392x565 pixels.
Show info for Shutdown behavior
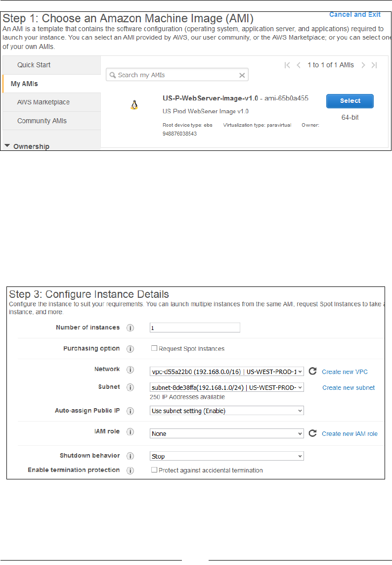131,456
